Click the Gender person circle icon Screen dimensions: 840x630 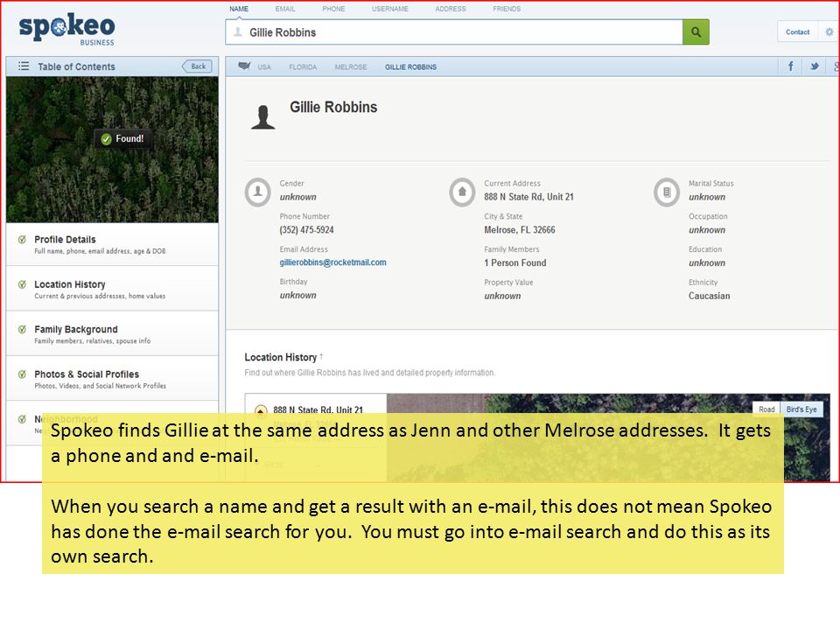pos(257,192)
